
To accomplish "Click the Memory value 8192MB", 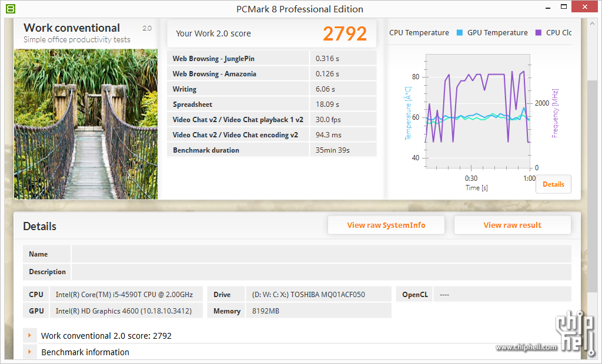I will [266, 311].
